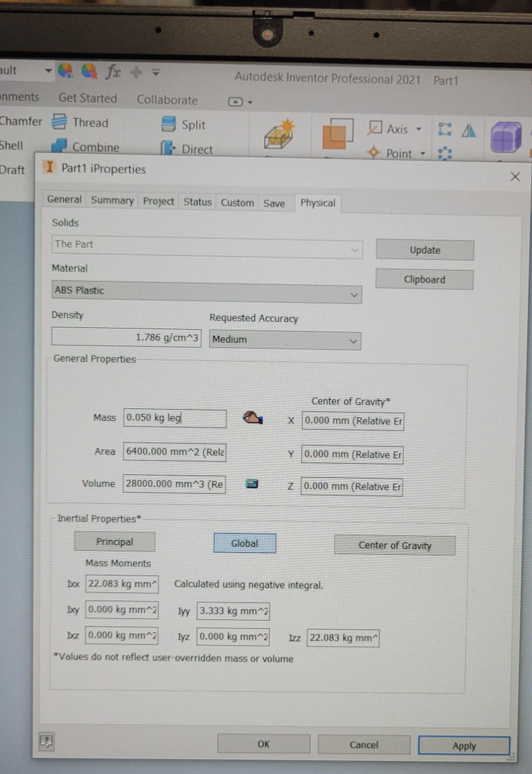Image resolution: width=532 pixels, height=774 pixels.
Task: Click the Area value field
Action: coord(175,451)
